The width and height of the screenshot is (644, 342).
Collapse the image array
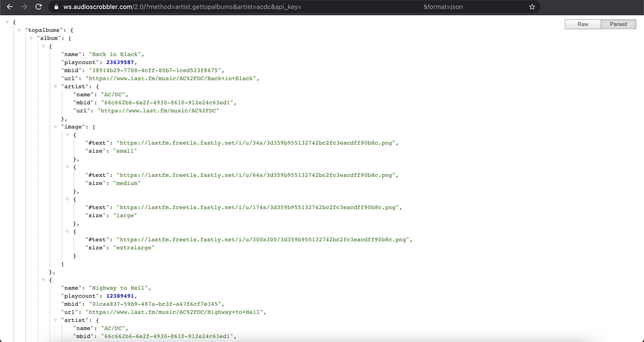tap(55, 127)
